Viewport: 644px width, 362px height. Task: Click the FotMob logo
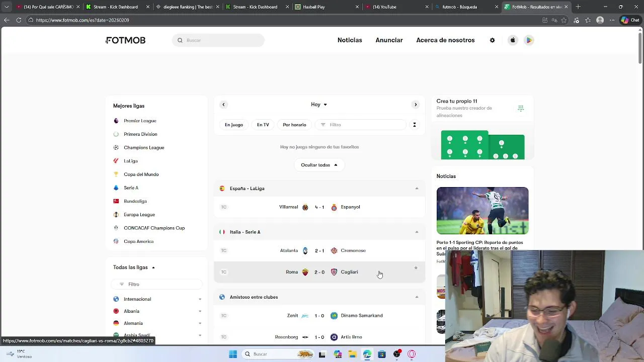pyautogui.click(x=125, y=40)
